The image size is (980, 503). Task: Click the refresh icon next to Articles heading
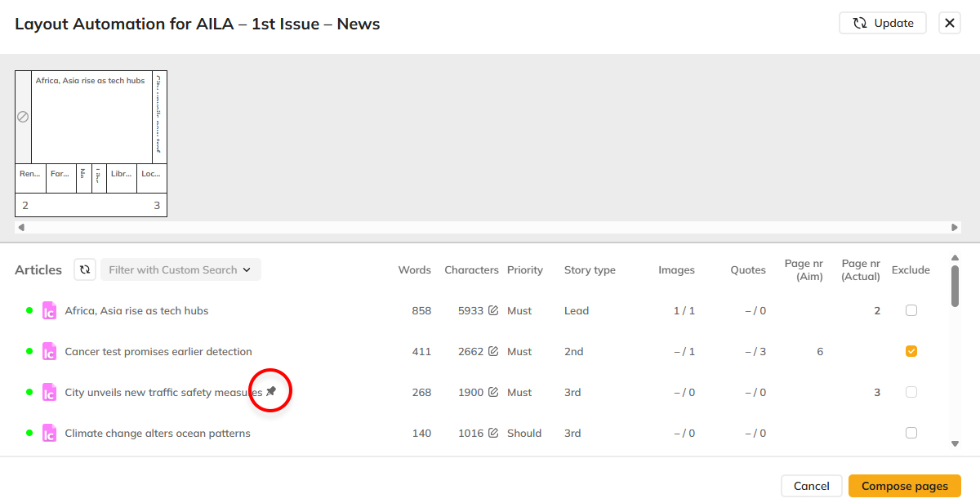(x=85, y=269)
